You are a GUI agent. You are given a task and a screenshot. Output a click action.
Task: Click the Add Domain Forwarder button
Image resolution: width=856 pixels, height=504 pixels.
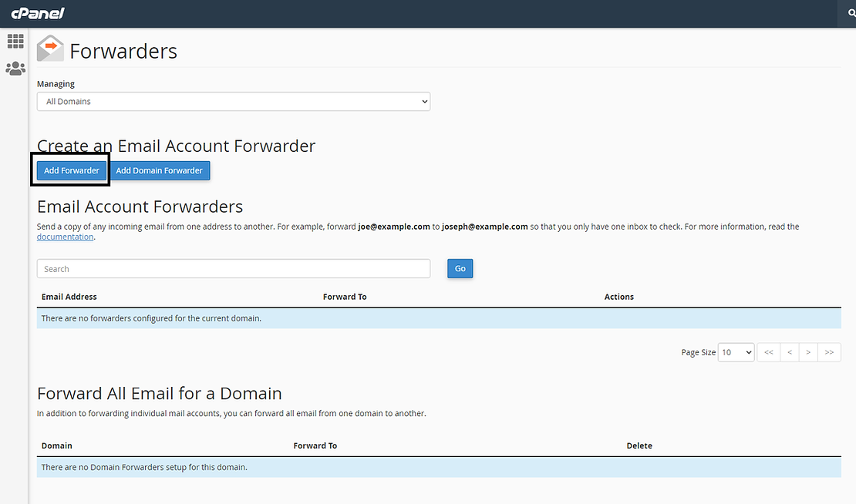pyautogui.click(x=159, y=170)
